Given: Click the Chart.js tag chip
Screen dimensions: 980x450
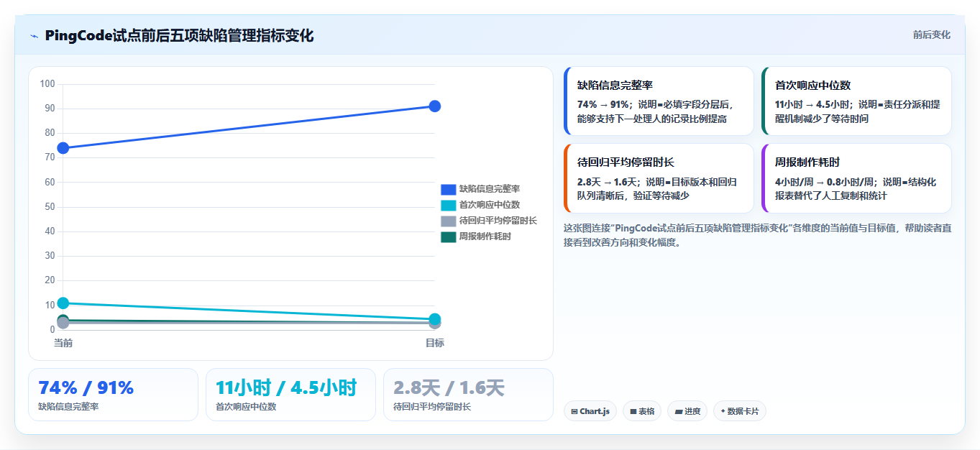Looking at the screenshot, I should click(590, 411).
